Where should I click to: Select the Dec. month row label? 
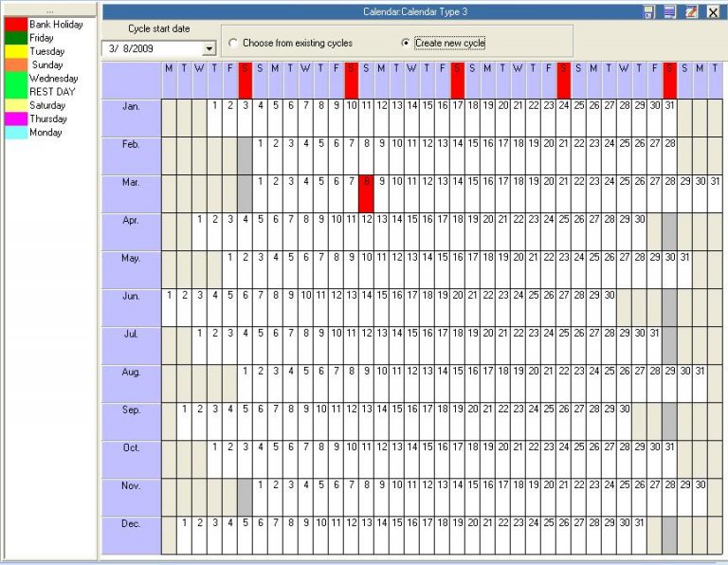tap(132, 536)
